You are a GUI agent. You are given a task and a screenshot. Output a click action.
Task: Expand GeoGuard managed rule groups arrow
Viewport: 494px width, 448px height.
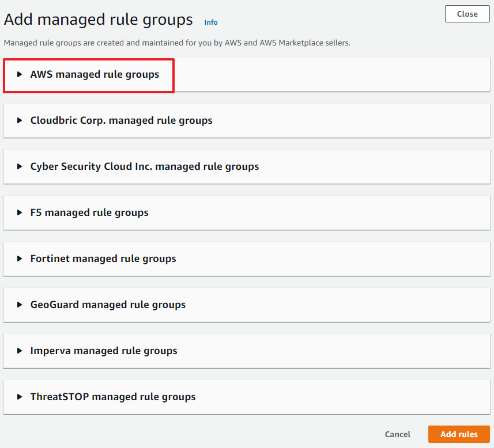20,305
